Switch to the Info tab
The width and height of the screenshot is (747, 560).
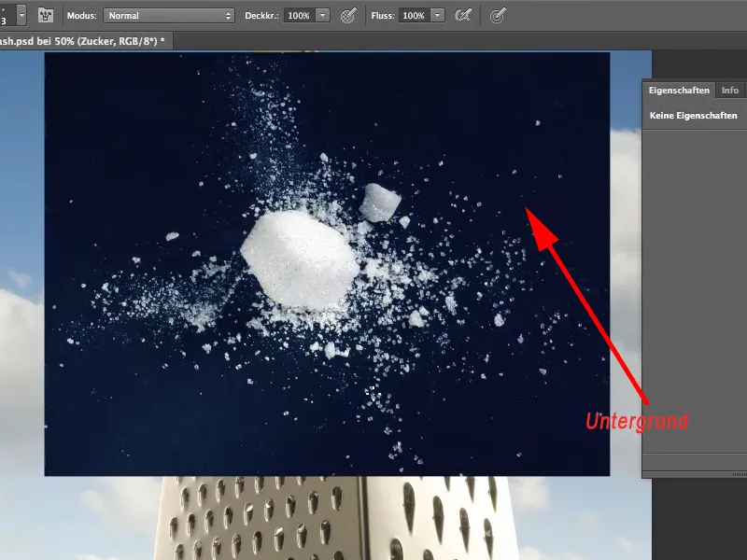(x=730, y=91)
